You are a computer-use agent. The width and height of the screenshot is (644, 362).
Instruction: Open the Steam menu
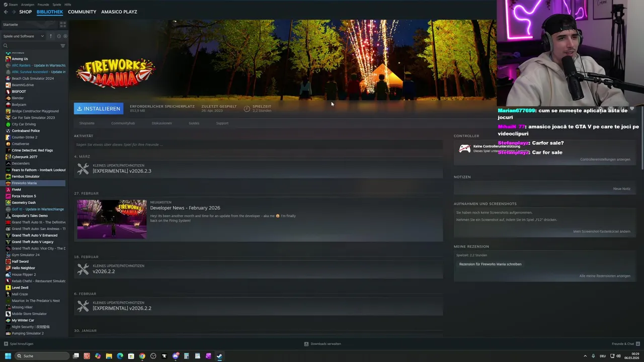13,5
